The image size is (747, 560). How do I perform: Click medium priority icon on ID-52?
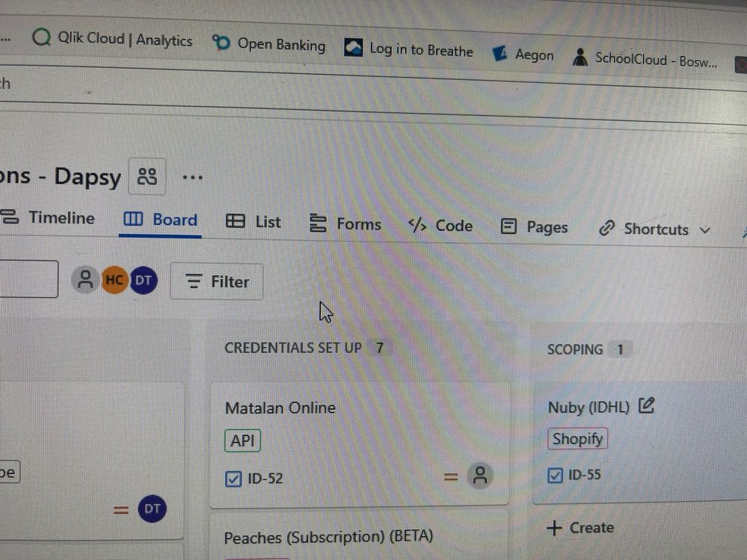pos(451,477)
